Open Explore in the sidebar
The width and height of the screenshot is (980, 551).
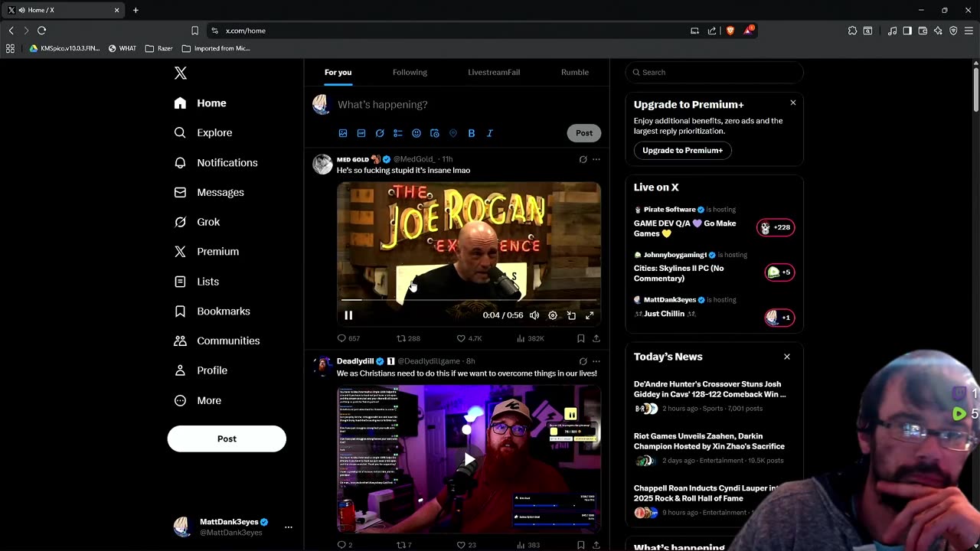tap(203, 132)
